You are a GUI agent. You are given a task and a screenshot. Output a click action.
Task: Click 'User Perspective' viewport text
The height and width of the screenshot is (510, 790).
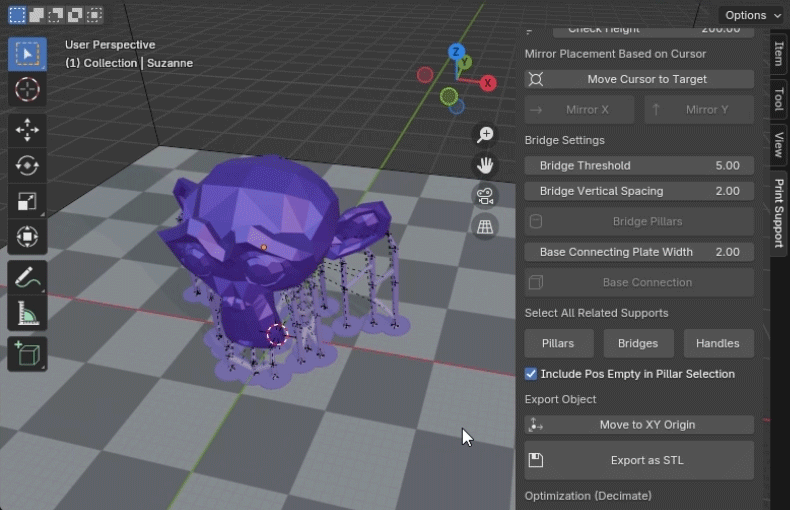110,45
